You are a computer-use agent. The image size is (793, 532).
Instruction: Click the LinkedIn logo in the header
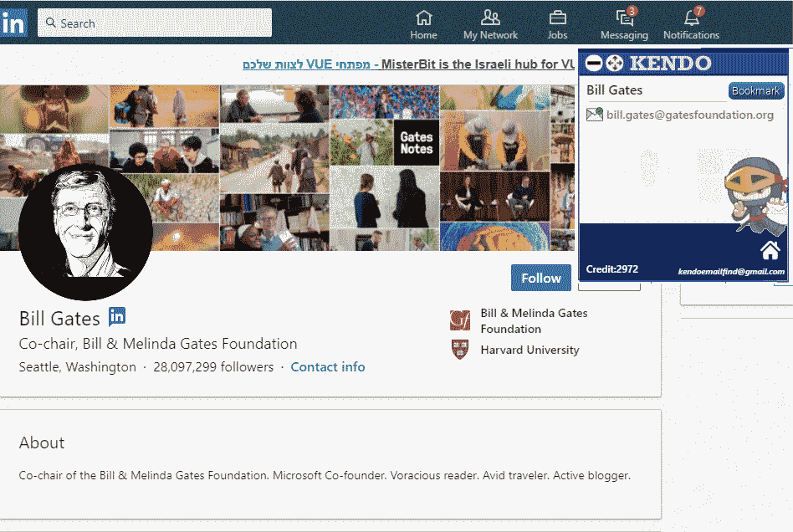[x=13, y=23]
